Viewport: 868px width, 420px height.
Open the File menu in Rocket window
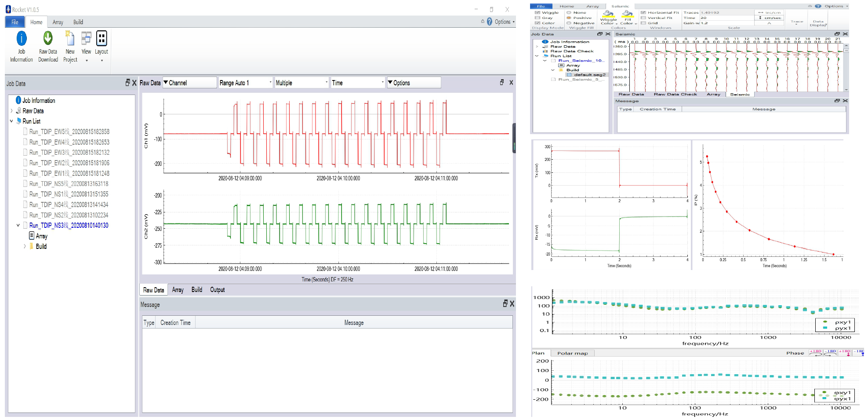15,22
